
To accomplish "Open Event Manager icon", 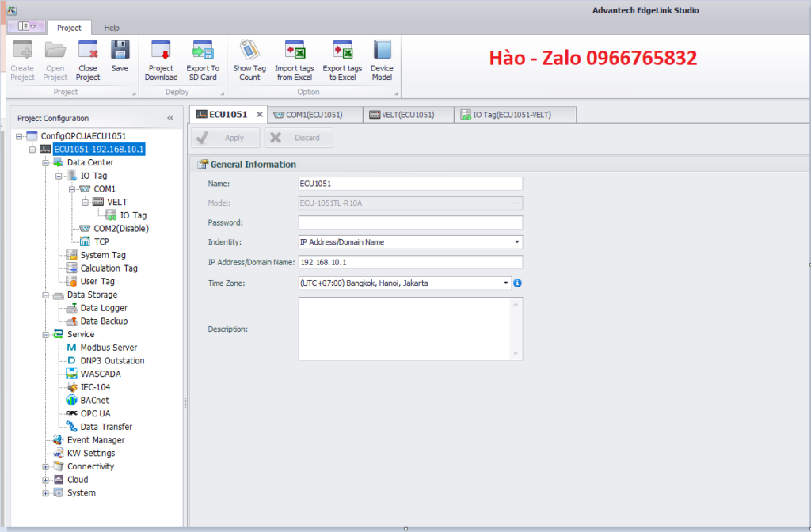I will coord(59,440).
